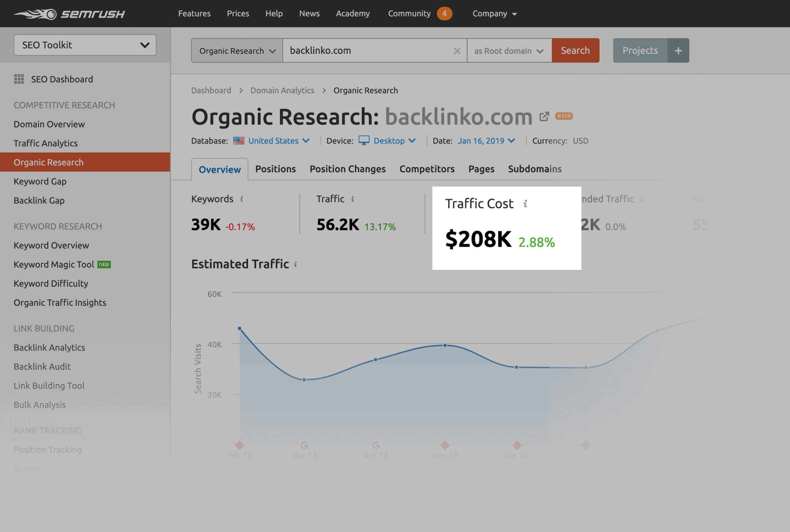Open the SEO Dashboard grid icon
Image resolution: width=790 pixels, height=532 pixels.
click(x=19, y=79)
